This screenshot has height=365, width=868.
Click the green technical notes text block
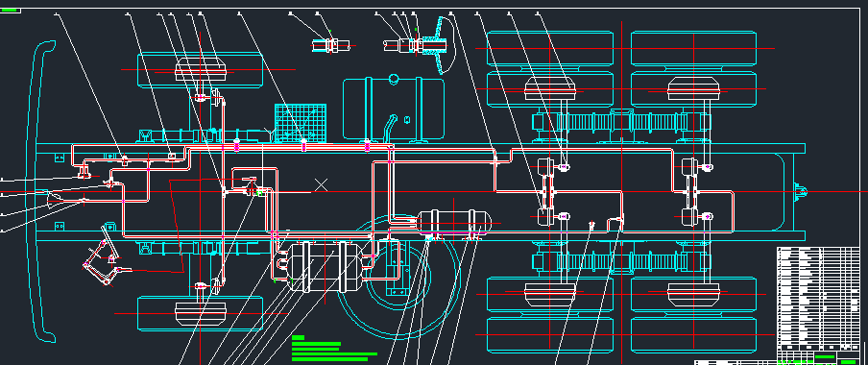tap(334, 349)
